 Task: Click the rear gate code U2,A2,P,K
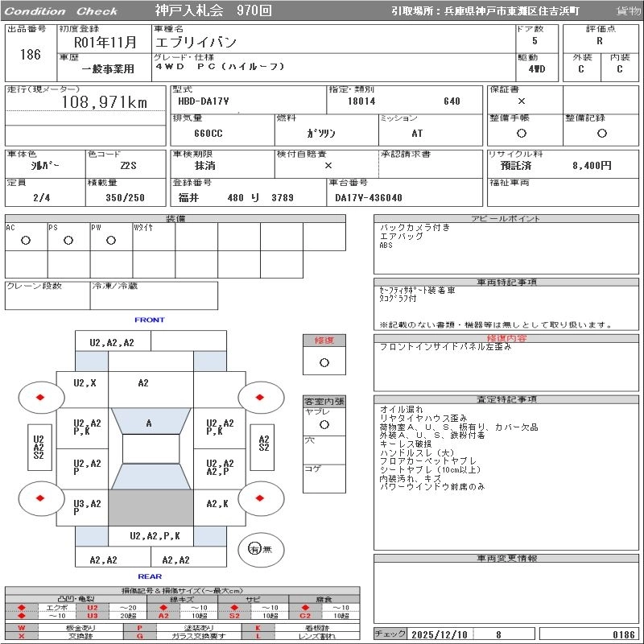click(x=155, y=535)
